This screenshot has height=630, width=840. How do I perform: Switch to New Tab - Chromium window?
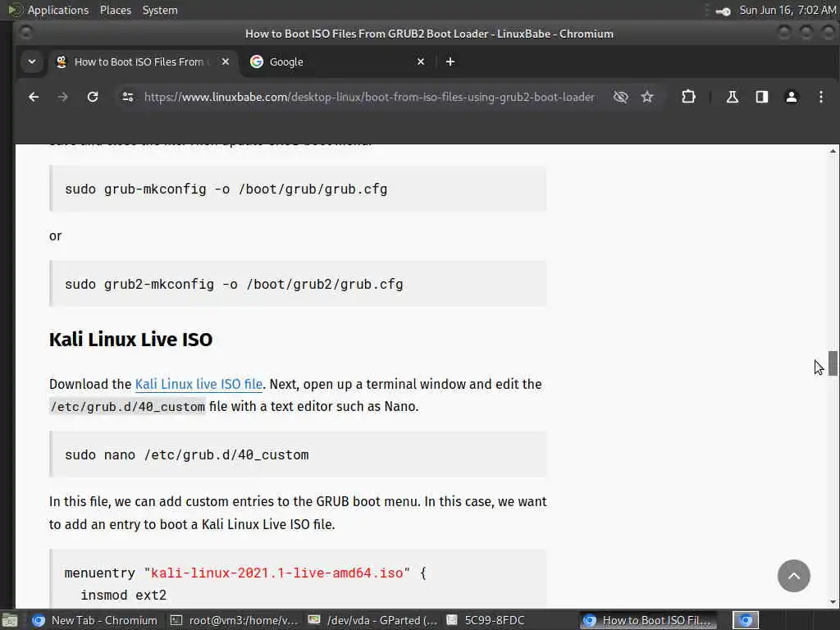95,620
